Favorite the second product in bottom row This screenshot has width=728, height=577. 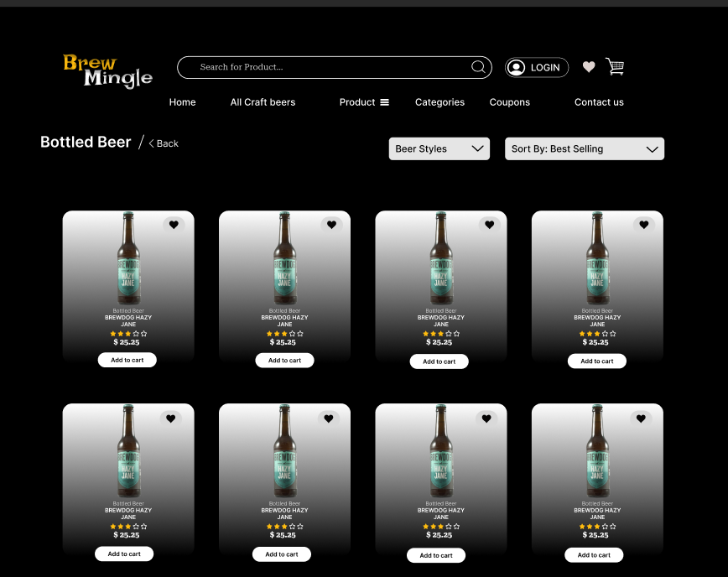329,418
